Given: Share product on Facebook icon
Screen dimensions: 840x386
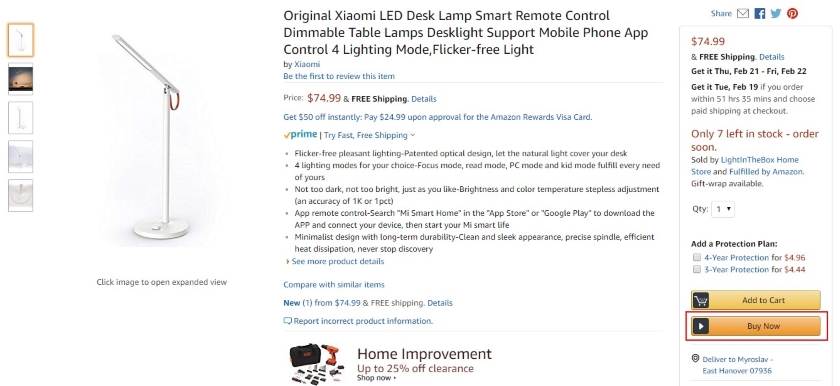Looking at the screenshot, I should click(760, 13).
